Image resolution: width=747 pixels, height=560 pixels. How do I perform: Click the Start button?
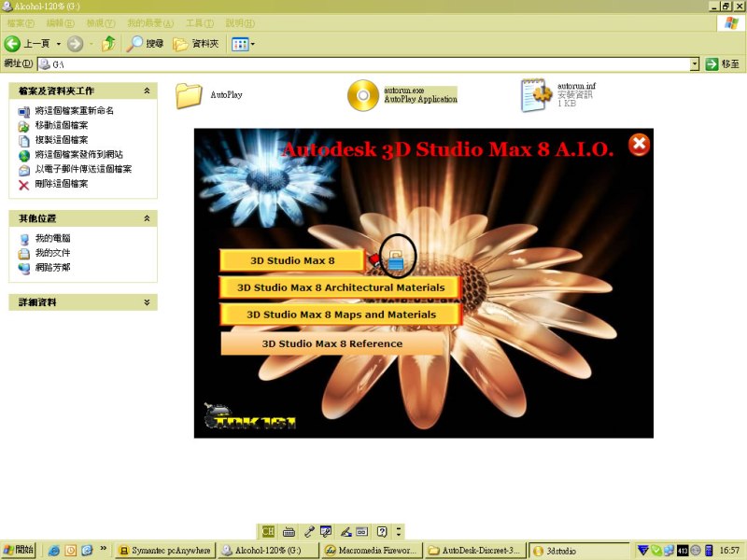(x=19, y=550)
